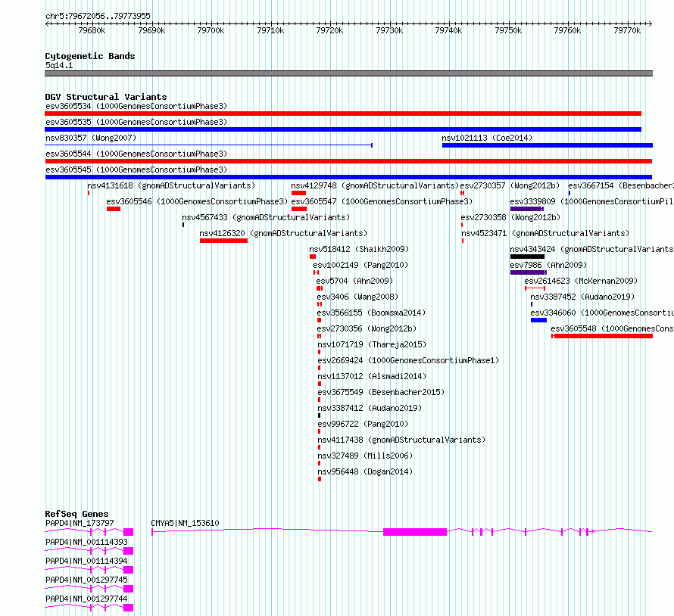Select nsv1137012 (Alsmadi2014) label
Screen dimensions: 674x616
372,376
